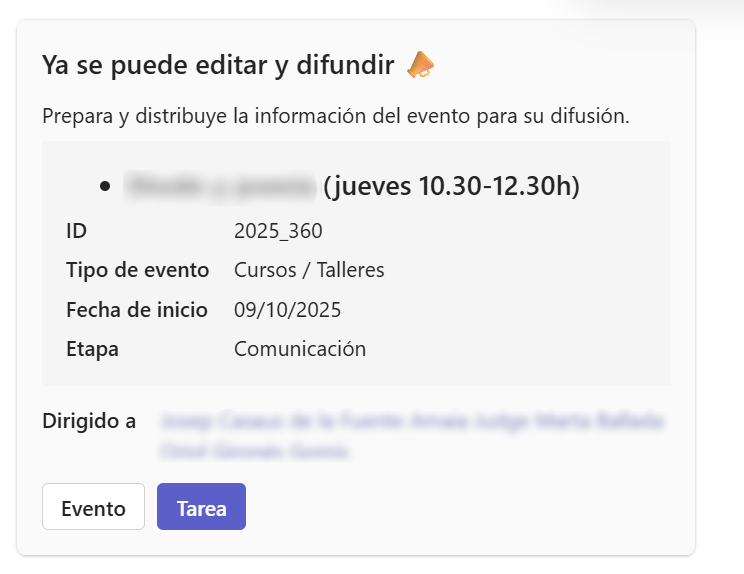Select the start date 09/10/2025

coord(287,310)
